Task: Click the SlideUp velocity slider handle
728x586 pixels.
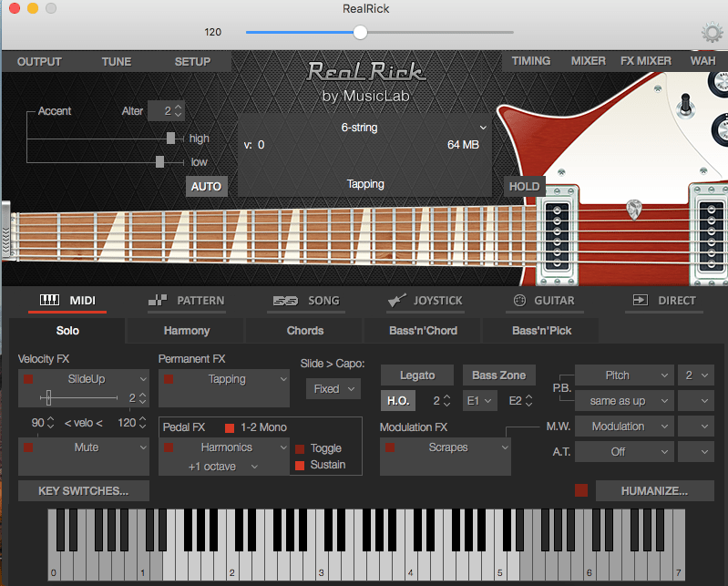Action: (48, 397)
